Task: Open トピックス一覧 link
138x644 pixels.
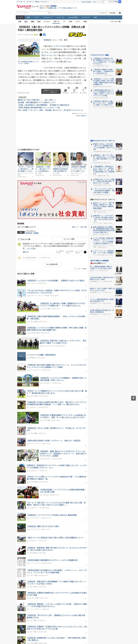Action: pyautogui.click(x=115, y=21)
